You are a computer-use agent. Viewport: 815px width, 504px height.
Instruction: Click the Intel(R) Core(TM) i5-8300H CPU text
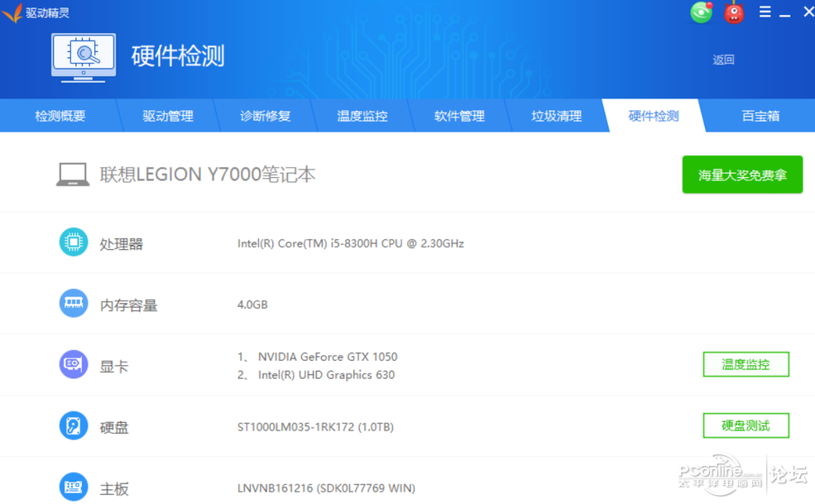(x=350, y=243)
